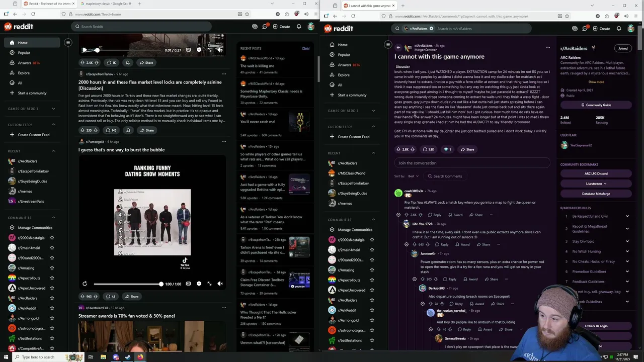Open more options on EscapefromTarkov post
Screen dimensions: 644x362
[x=224, y=74]
